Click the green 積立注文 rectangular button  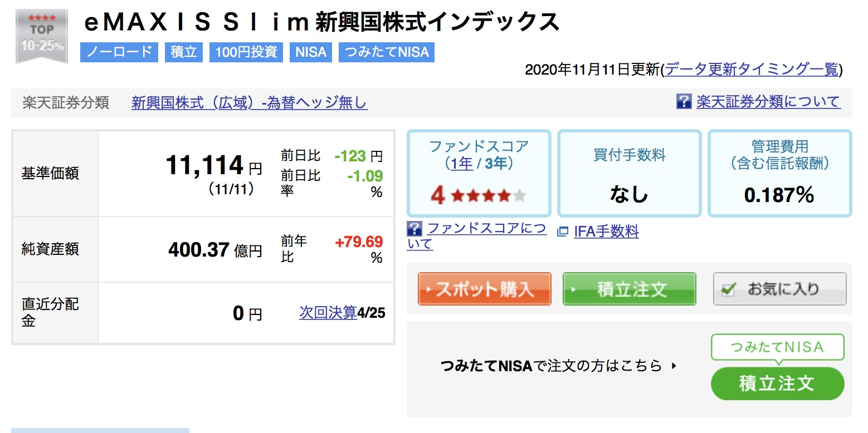(x=630, y=289)
